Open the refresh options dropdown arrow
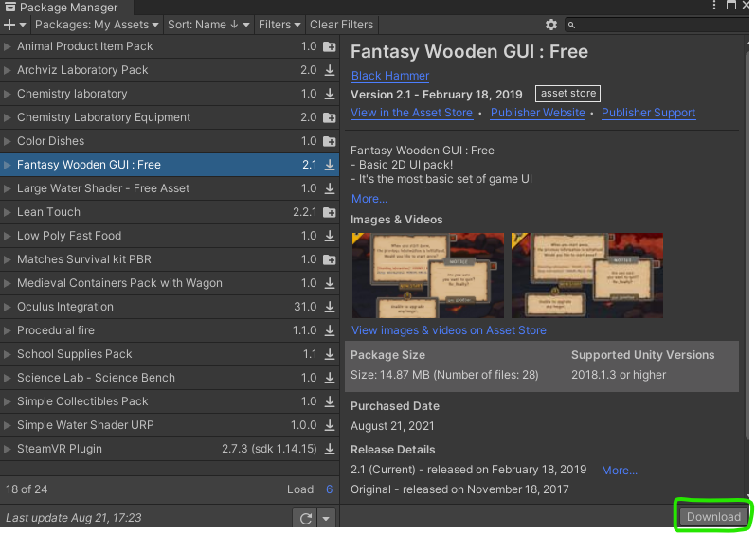The image size is (756, 533). click(326, 519)
